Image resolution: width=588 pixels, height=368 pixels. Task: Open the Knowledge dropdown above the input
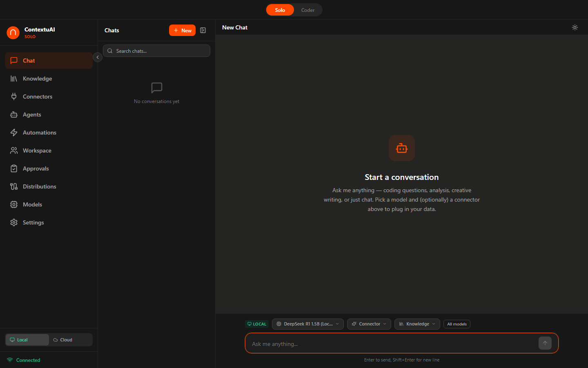pos(417,324)
